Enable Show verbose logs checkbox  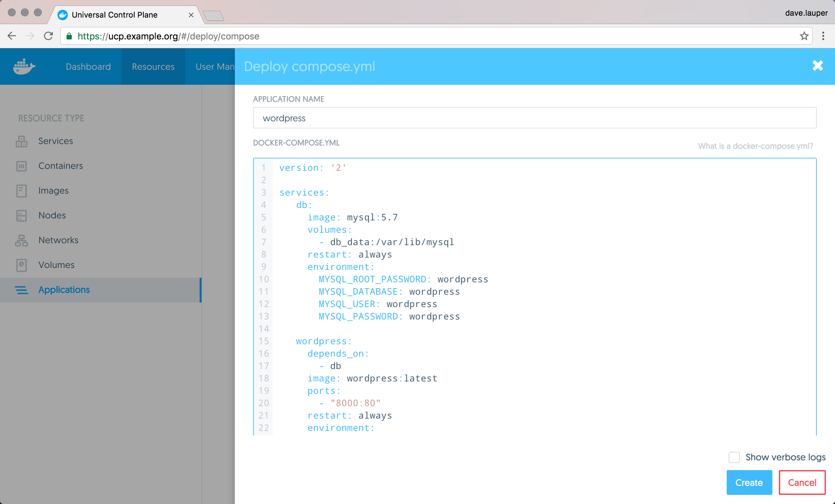click(734, 457)
